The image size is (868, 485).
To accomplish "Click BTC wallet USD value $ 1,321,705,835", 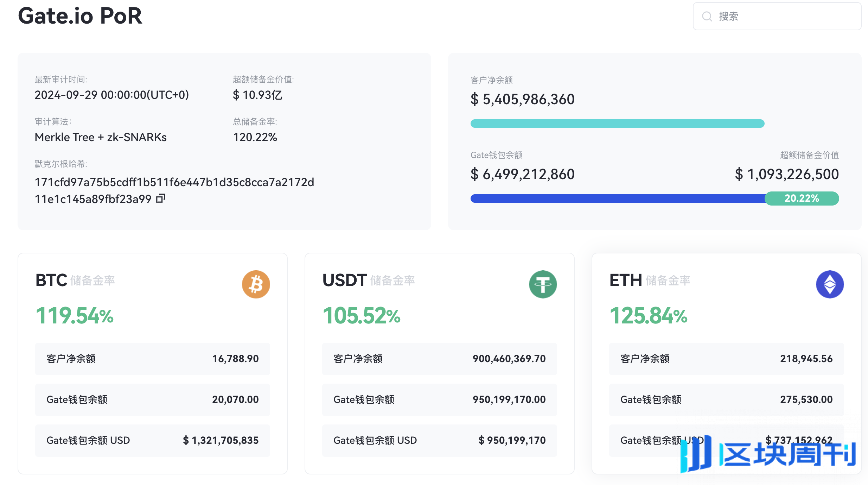I will [x=221, y=440].
